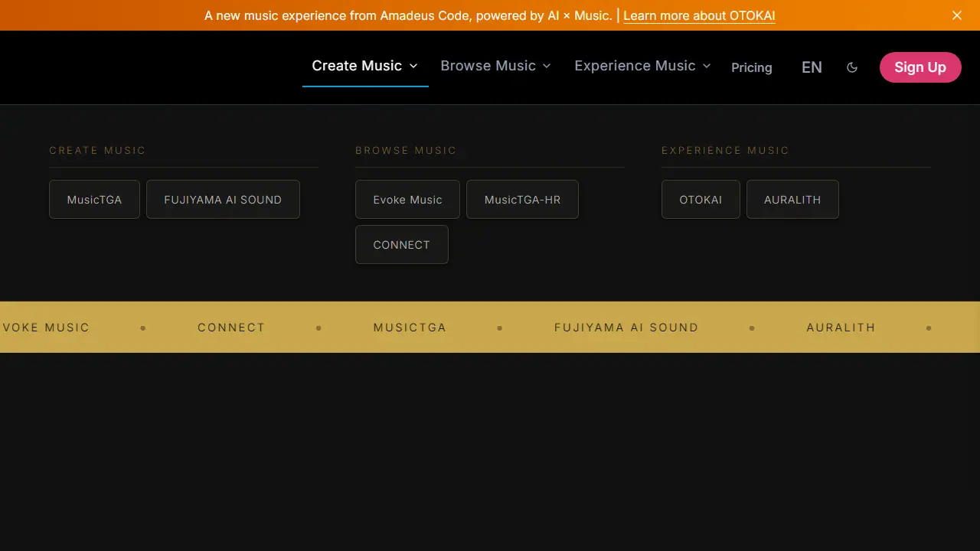Open AURALITH under Experience Music
The height and width of the screenshot is (551, 980).
(792, 200)
